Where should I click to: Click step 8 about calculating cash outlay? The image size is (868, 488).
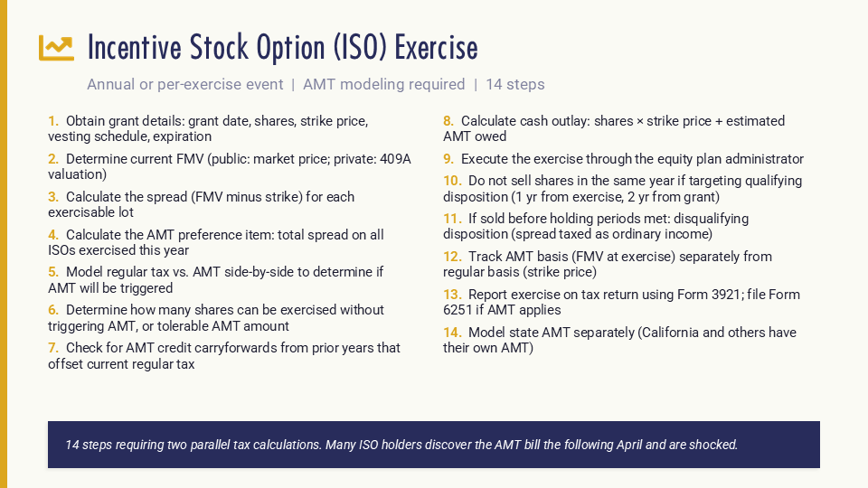pos(614,128)
